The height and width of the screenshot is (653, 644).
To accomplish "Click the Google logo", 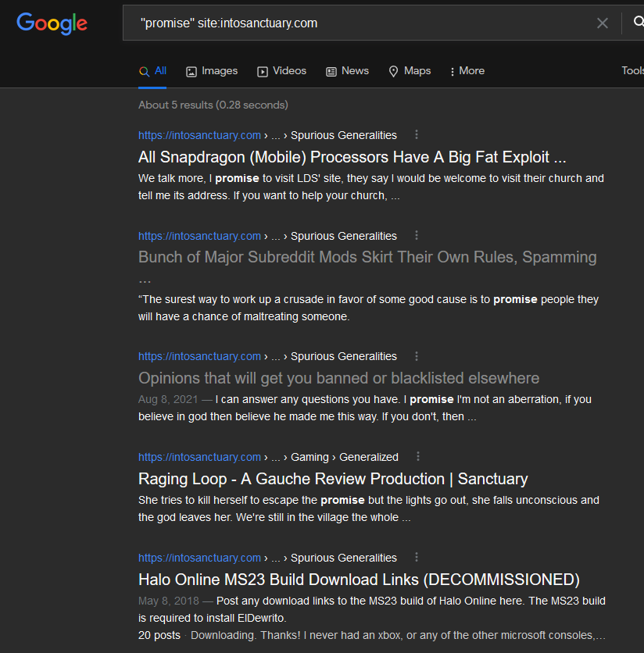I will coord(52,23).
